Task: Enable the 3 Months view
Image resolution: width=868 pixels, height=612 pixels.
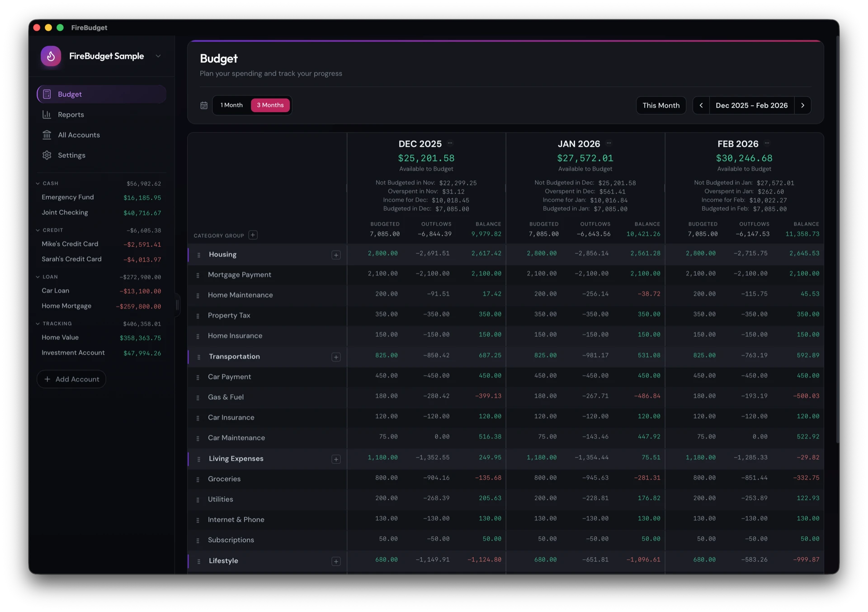Action: pos(270,105)
